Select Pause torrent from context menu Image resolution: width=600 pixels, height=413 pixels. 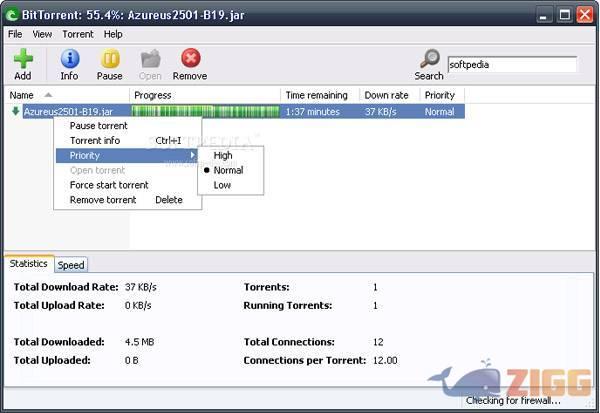coord(99,126)
